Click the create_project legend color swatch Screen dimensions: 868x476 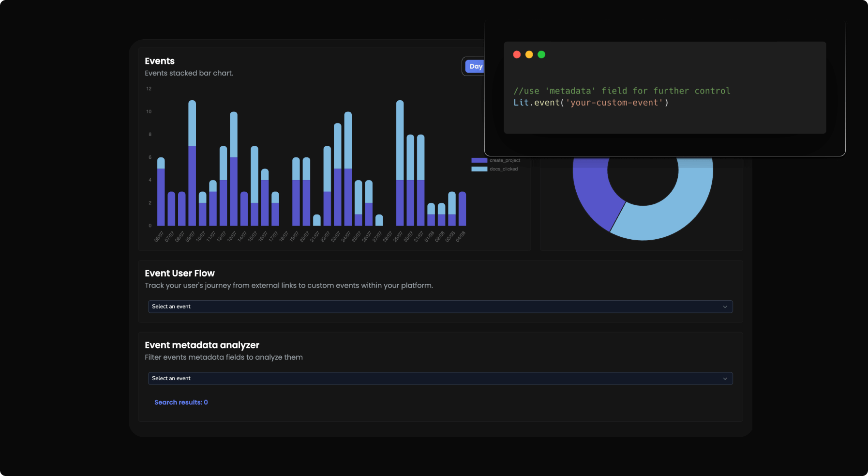pyautogui.click(x=479, y=160)
